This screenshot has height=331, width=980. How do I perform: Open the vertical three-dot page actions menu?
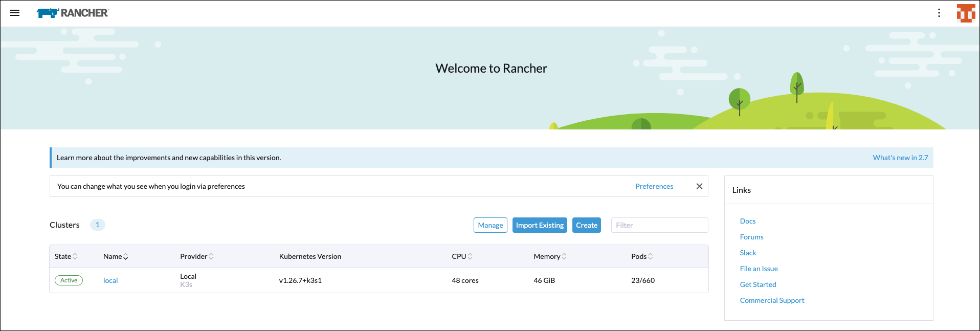coord(939,13)
